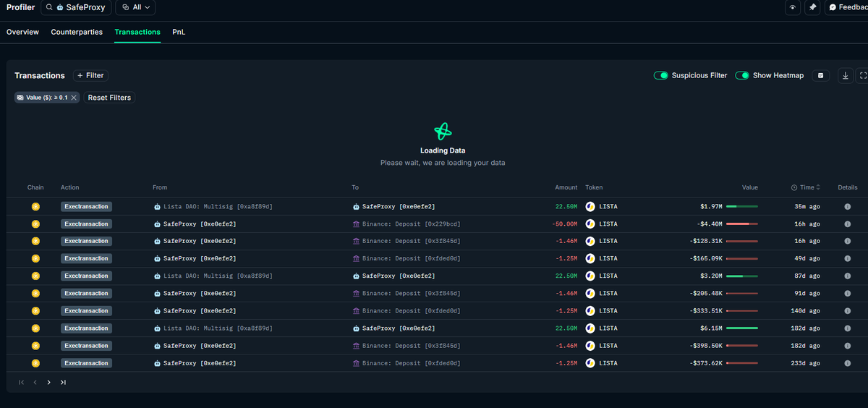Open Lista DAO: Multisig sender in 35m row
This screenshot has height=408, width=868.
point(213,207)
